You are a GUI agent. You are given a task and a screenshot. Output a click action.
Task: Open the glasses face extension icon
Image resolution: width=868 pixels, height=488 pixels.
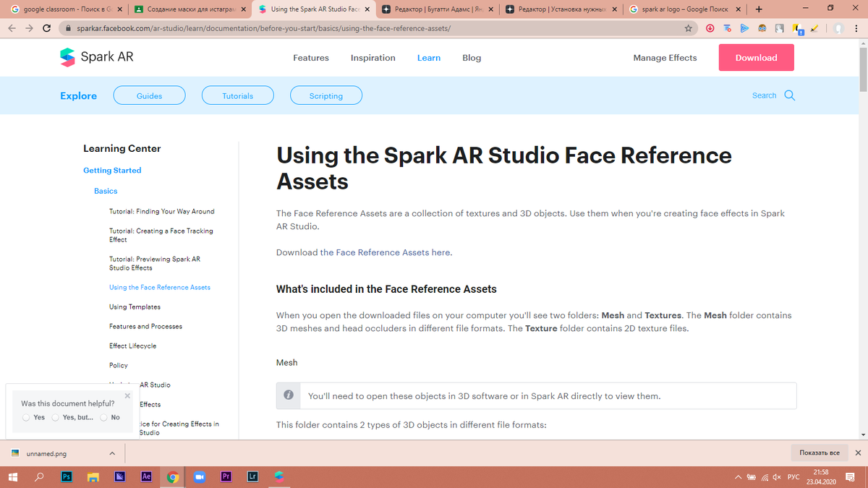762,29
